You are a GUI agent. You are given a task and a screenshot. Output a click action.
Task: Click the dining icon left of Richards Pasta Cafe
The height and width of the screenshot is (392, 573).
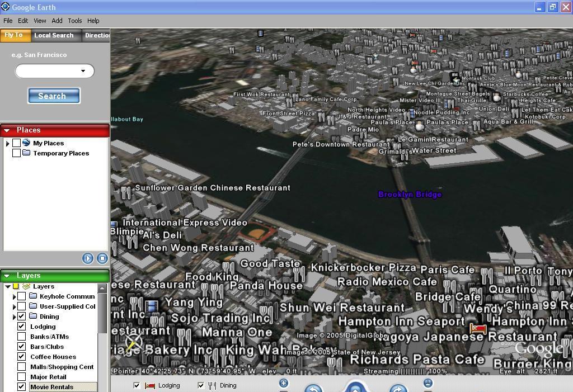(x=335, y=363)
